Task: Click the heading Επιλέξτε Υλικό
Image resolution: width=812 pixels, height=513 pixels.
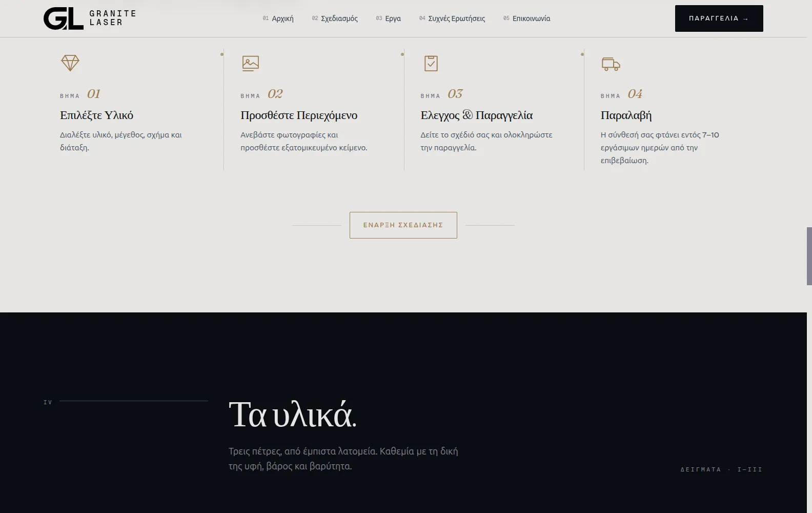Action: pyautogui.click(x=96, y=115)
